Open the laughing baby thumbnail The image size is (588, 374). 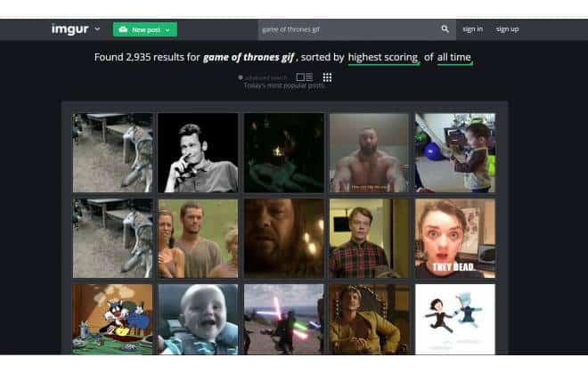198,320
